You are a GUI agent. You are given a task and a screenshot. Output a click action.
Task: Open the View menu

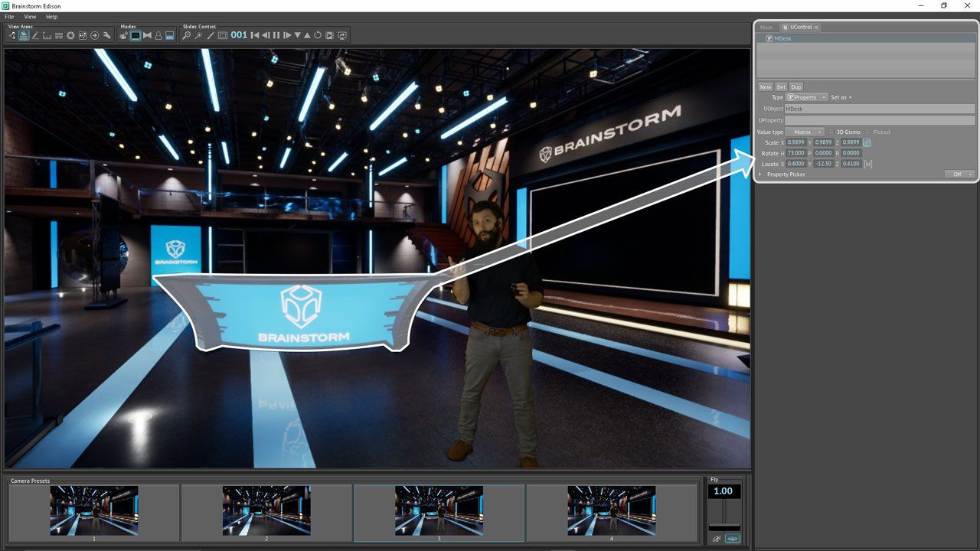pos(30,16)
